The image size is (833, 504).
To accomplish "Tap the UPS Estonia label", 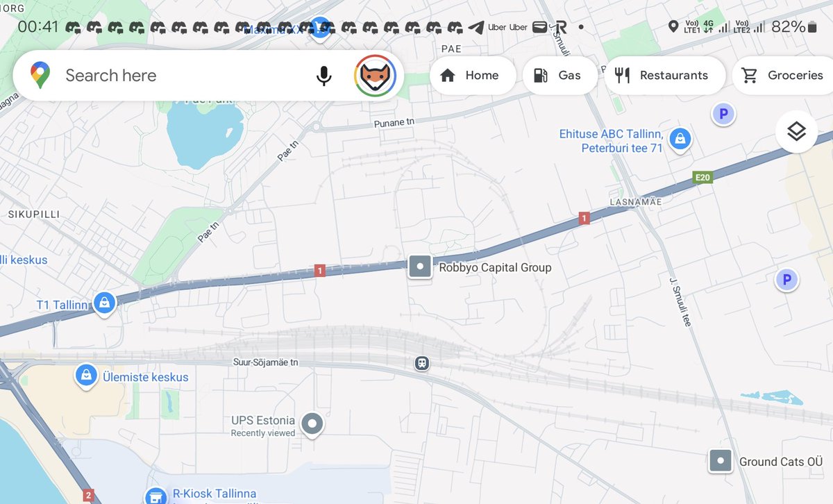I will 263,421.
